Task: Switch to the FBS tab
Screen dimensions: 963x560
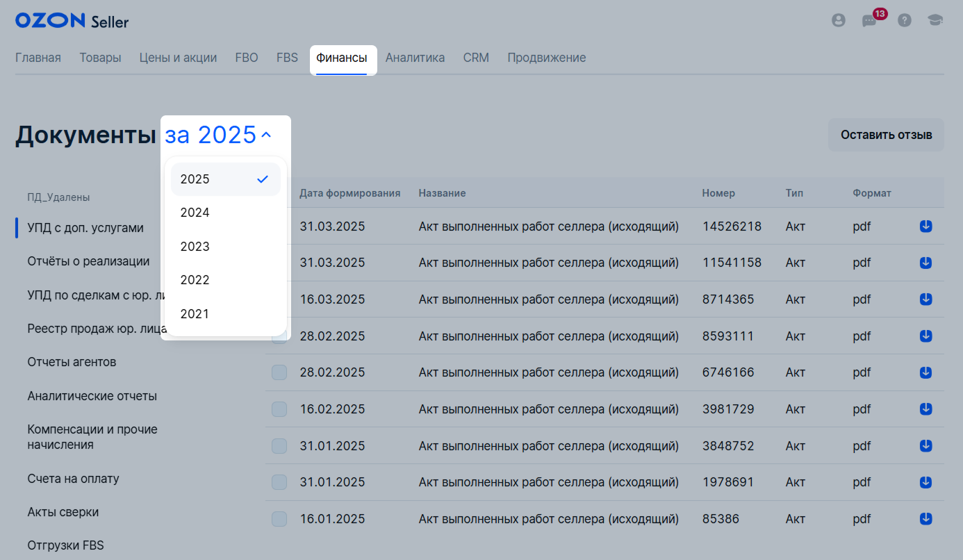Action: 287,58
